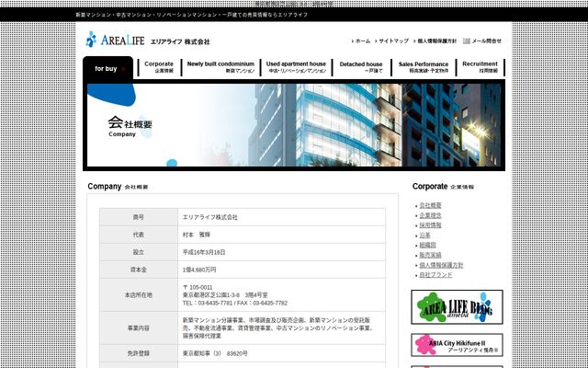
Task: Open 会社概要 in the Corporate sidebar
Action: pos(430,205)
